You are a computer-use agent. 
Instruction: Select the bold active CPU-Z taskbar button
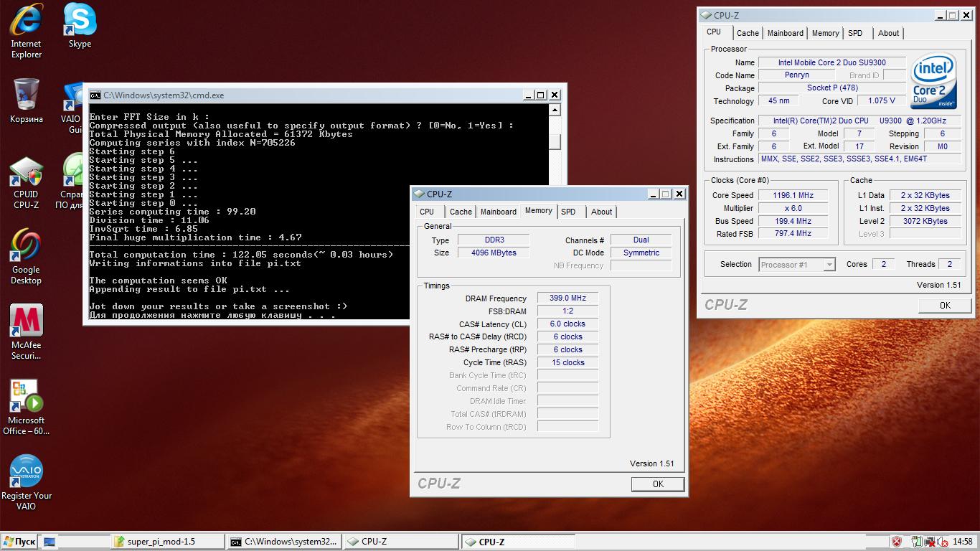tap(517, 542)
